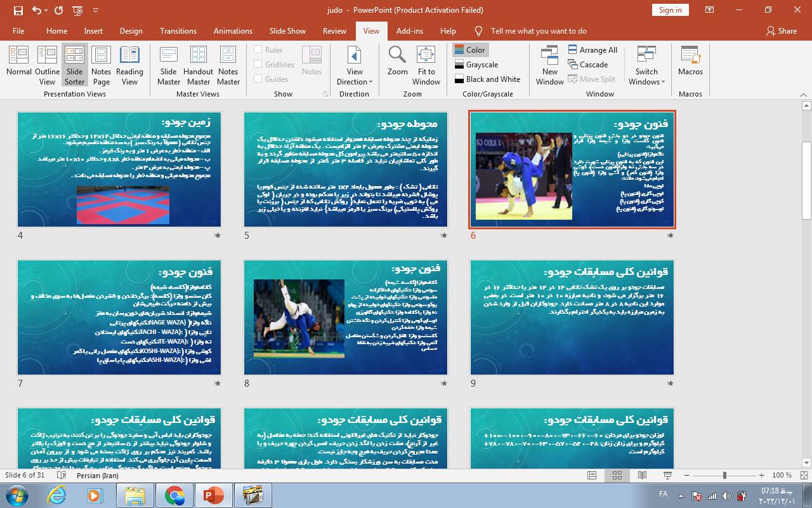
Task: Open the Slide Show tab
Action: pos(287,31)
